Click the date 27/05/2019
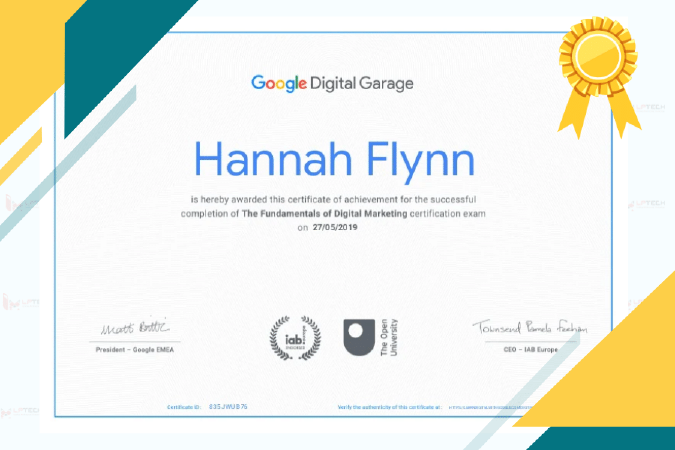This screenshot has height=450, width=675. pyautogui.click(x=335, y=227)
